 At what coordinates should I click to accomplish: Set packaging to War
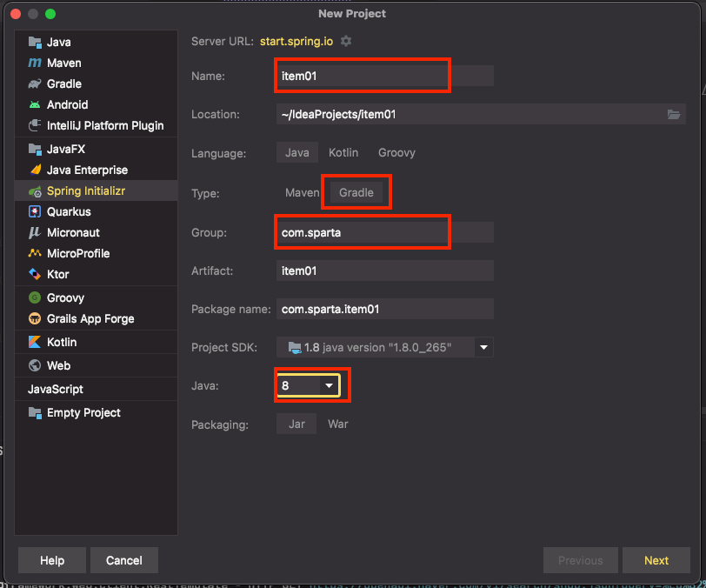[337, 424]
